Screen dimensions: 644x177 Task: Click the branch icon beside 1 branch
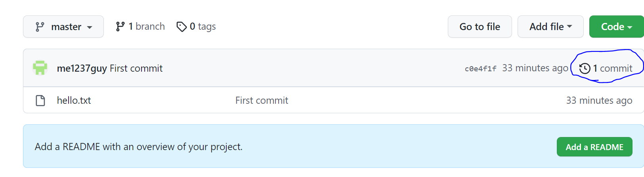point(120,27)
